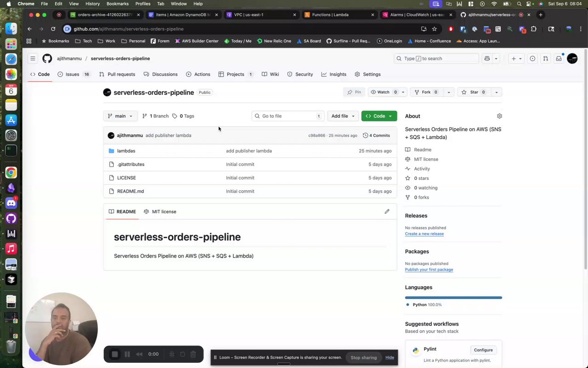Open the user avatar menu
The image size is (588, 368).
pyautogui.click(x=572, y=58)
